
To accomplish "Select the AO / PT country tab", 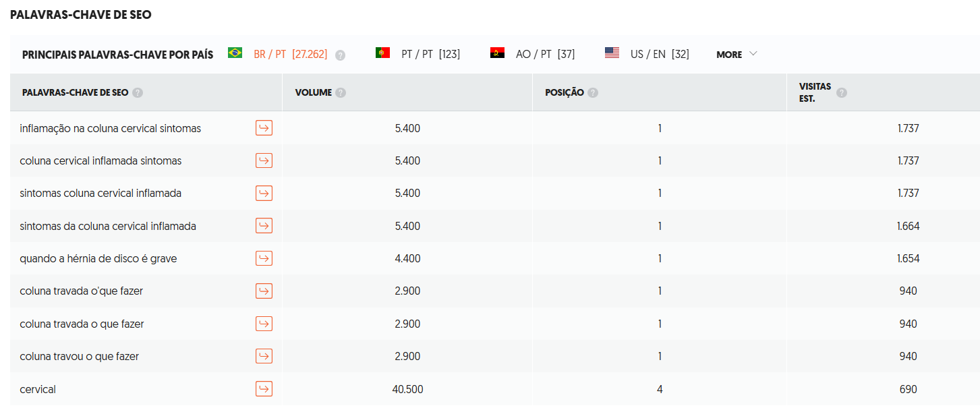I will pos(533,55).
